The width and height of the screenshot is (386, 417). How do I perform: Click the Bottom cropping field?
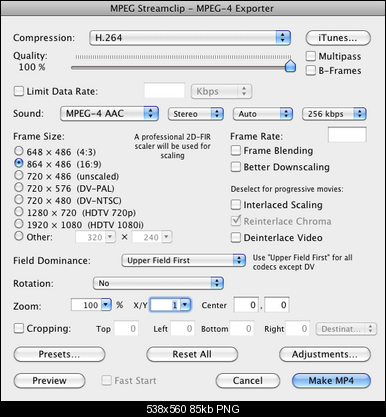click(x=242, y=328)
